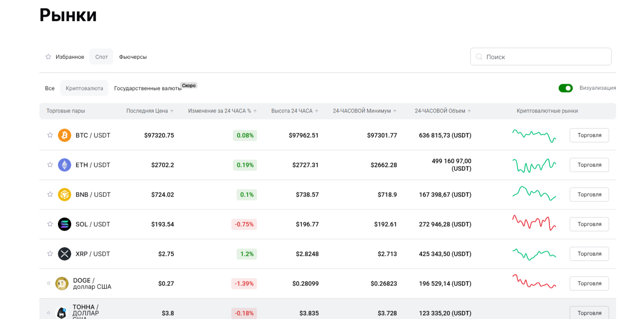The width and height of the screenshot is (644, 319).
Task: Click the Ethereum coin icon
Action: click(x=65, y=165)
